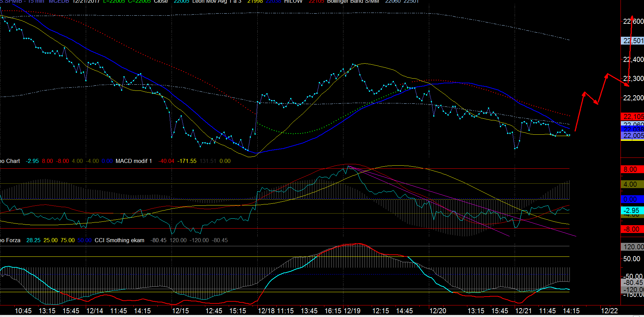Viewport: 644px width, 317px height.
Task: Click the 12/18 date axis label
Action: pyautogui.click(x=266, y=311)
